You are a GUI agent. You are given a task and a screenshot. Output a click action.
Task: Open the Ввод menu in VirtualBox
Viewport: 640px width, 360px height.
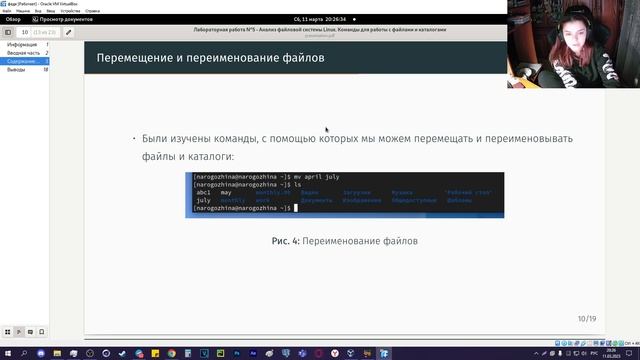click(x=51, y=11)
